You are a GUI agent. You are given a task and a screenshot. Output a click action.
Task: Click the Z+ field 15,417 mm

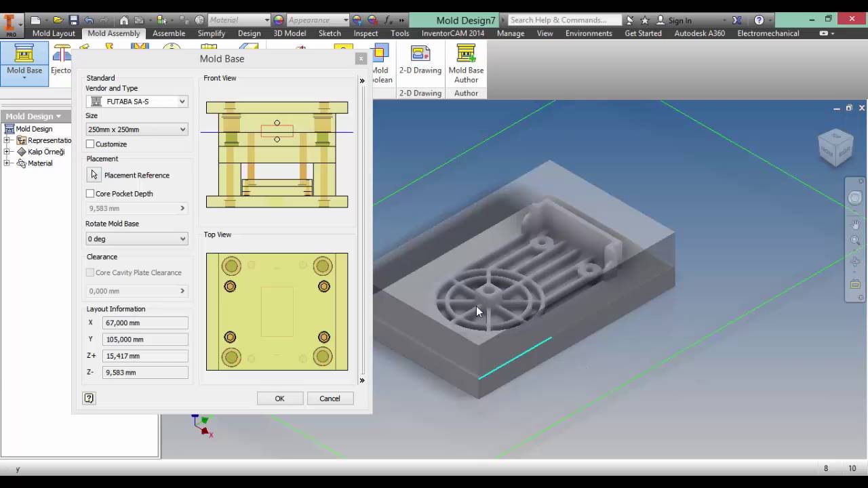click(x=145, y=356)
